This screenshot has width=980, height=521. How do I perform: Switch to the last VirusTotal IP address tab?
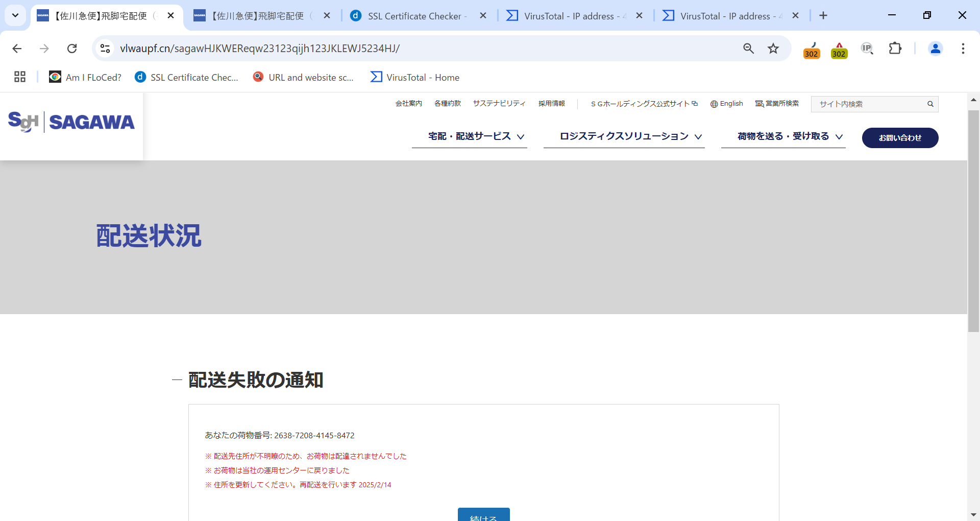pos(724,16)
